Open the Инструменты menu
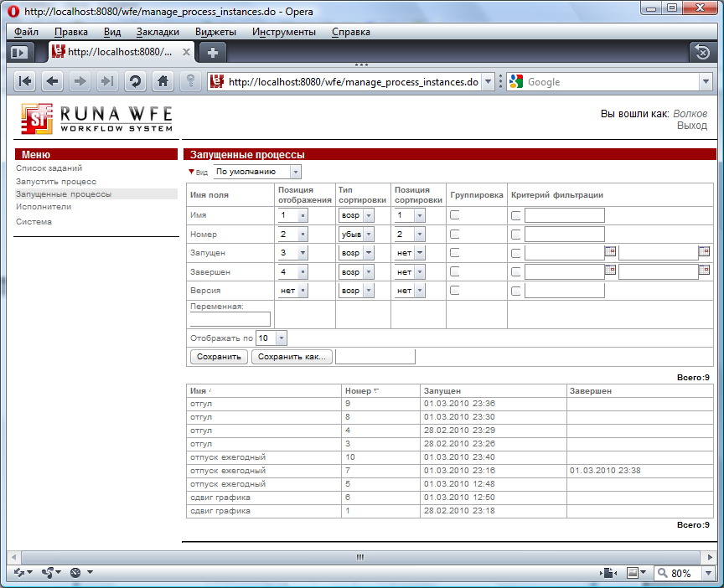The image size is (724, 588). click(x=283, y=32)
